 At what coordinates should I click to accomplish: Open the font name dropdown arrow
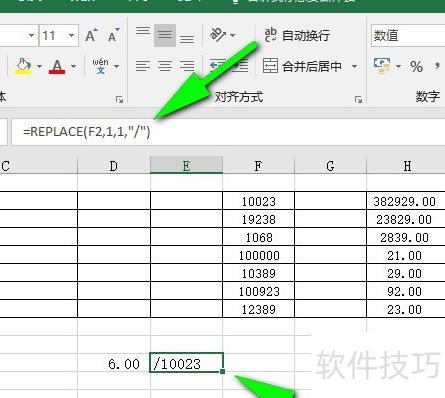coord(31,35)
